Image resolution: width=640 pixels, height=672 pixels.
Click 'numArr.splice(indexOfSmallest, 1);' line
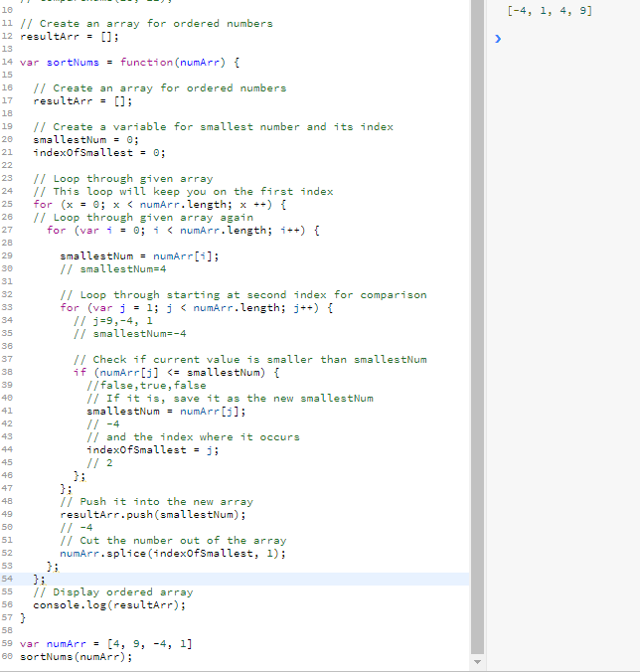point(173,554)
